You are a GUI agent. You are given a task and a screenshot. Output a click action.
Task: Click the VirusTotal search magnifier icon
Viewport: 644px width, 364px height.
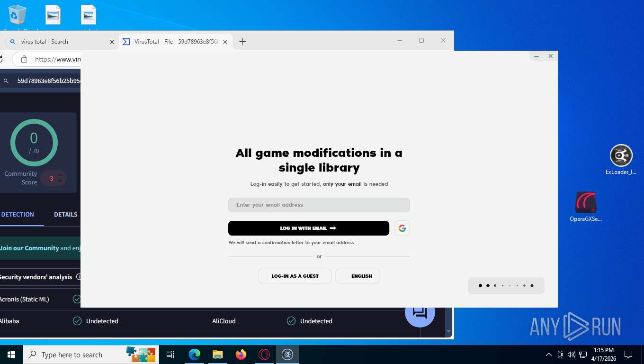[6, 81]
